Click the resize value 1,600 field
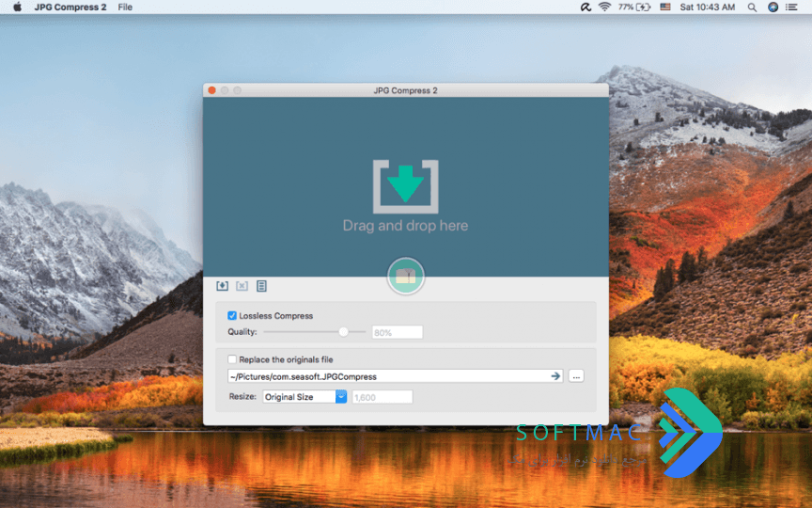 (x=383, y=397)
